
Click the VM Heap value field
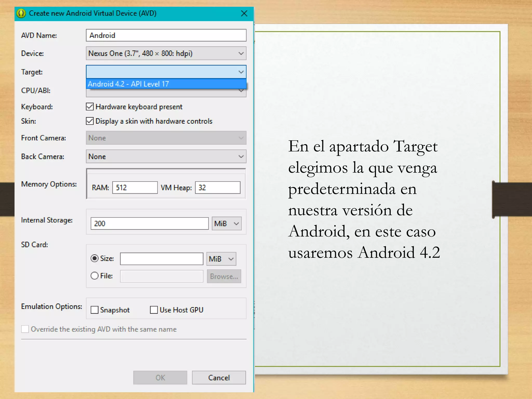(x=218, y=188)
